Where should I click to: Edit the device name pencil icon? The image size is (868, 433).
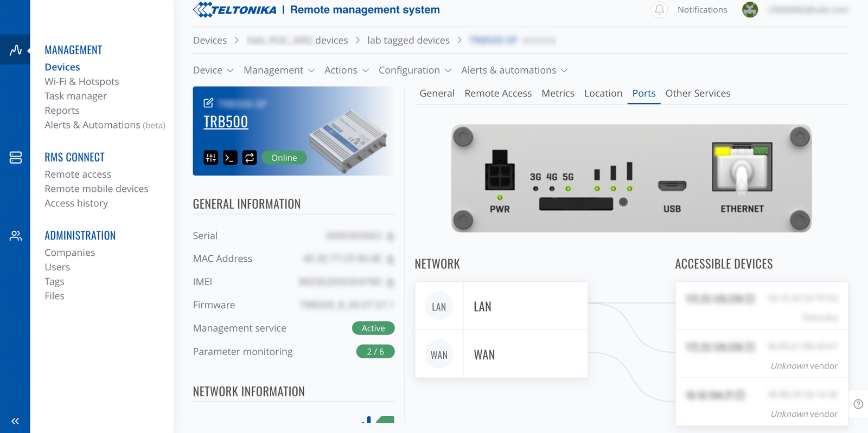click(x=208, y=102)
